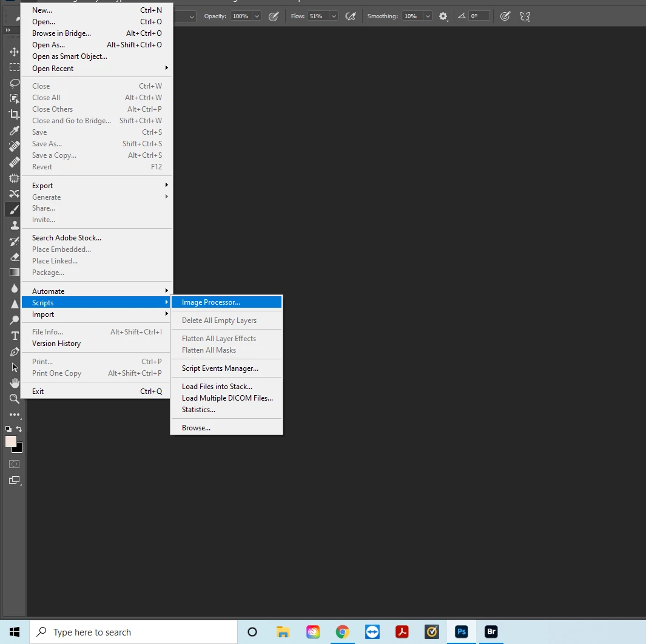The image size is (646, 644).
Task: Choose Open as Smart Object
Action: [x=97, y=56]
